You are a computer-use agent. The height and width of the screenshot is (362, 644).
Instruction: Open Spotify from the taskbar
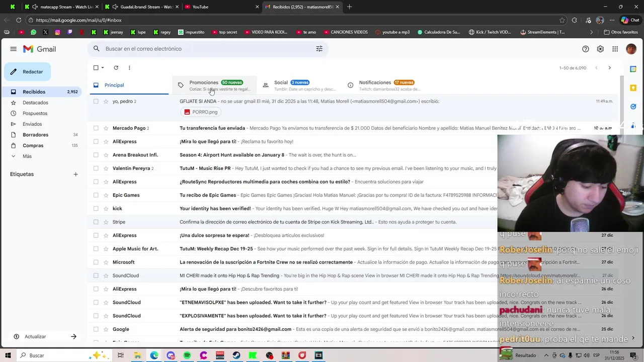coord(187,355)
